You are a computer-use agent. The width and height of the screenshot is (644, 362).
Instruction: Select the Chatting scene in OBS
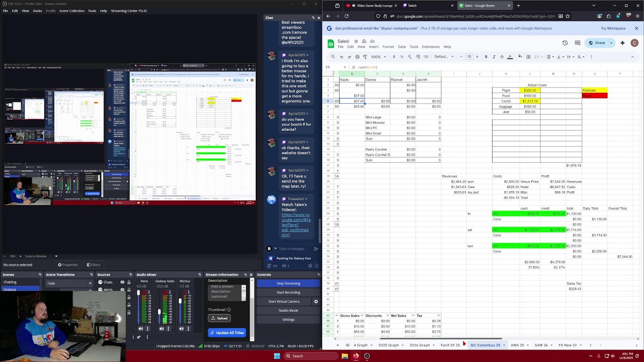[10, 283]
